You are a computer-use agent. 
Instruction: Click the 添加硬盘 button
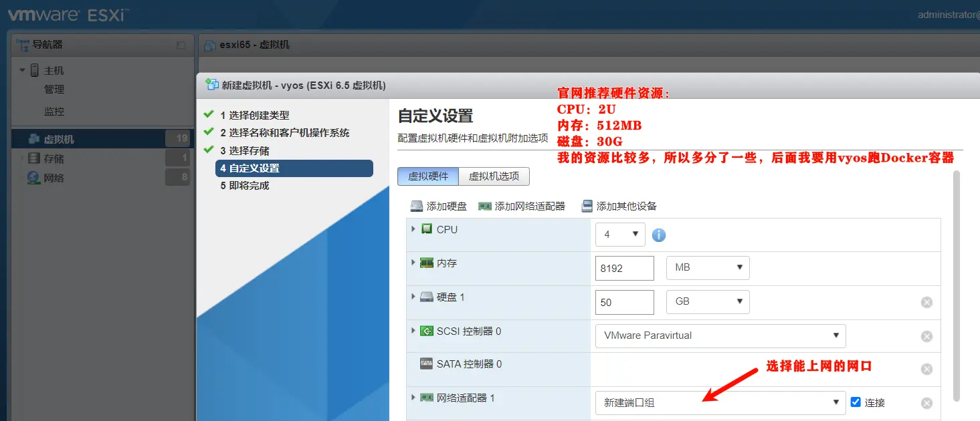click(x=439, y=206)
